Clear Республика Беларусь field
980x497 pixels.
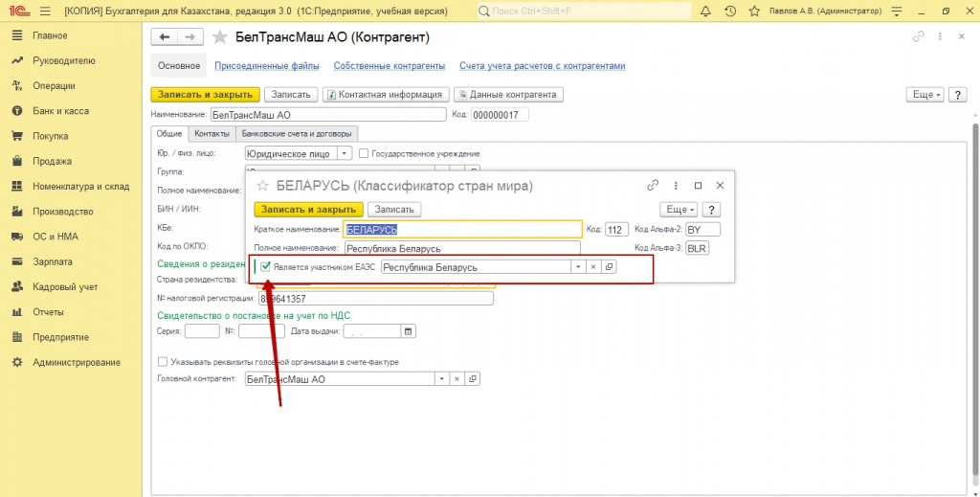(x=593, y=267)
